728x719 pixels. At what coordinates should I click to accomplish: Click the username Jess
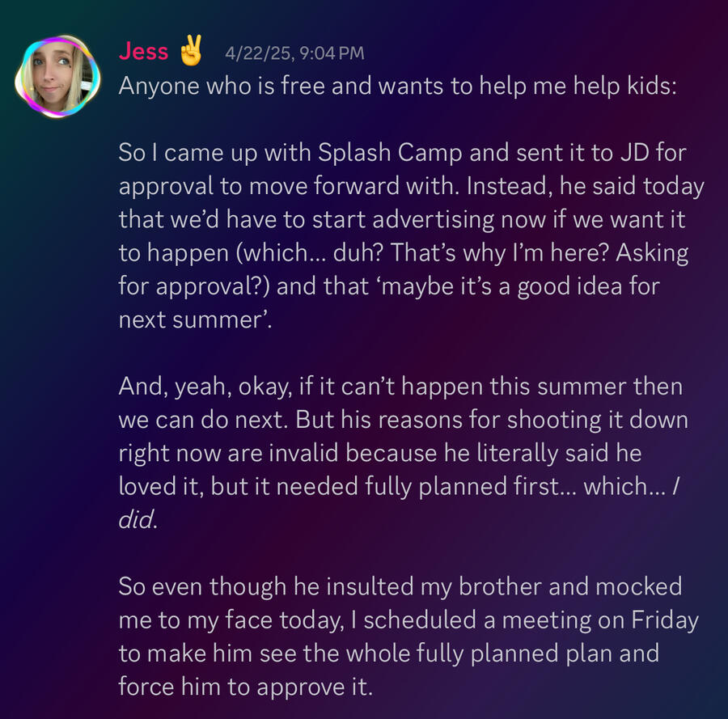coord(143,51)
